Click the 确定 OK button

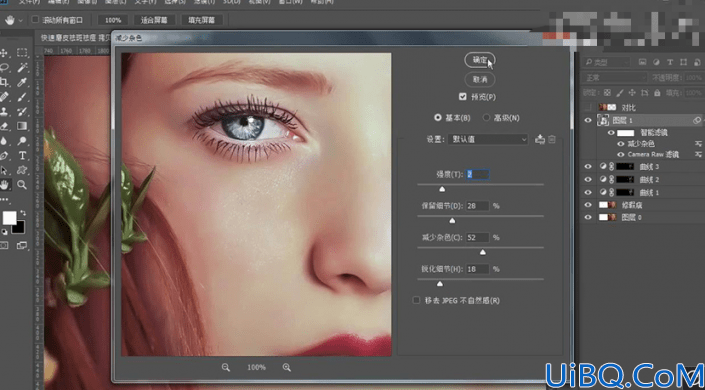pyautogui.click(x=480, y=60)
